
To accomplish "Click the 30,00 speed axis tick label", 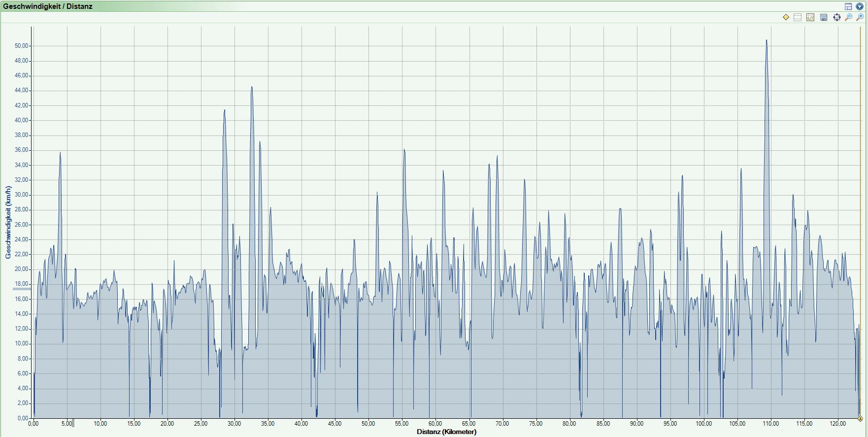I will click(22, 195).
